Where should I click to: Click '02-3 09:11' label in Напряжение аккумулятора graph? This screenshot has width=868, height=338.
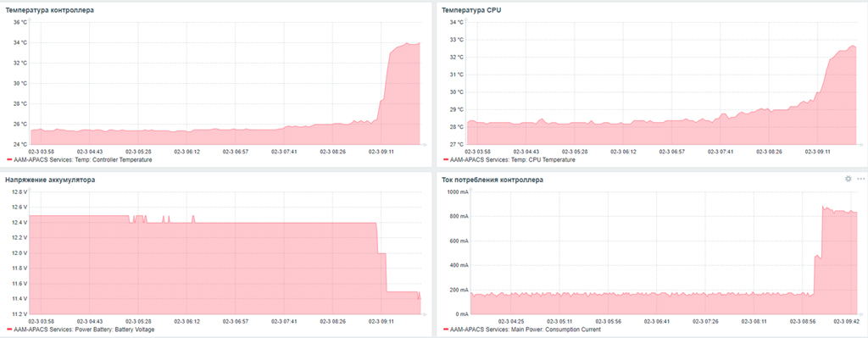click(x=381, y=320)
